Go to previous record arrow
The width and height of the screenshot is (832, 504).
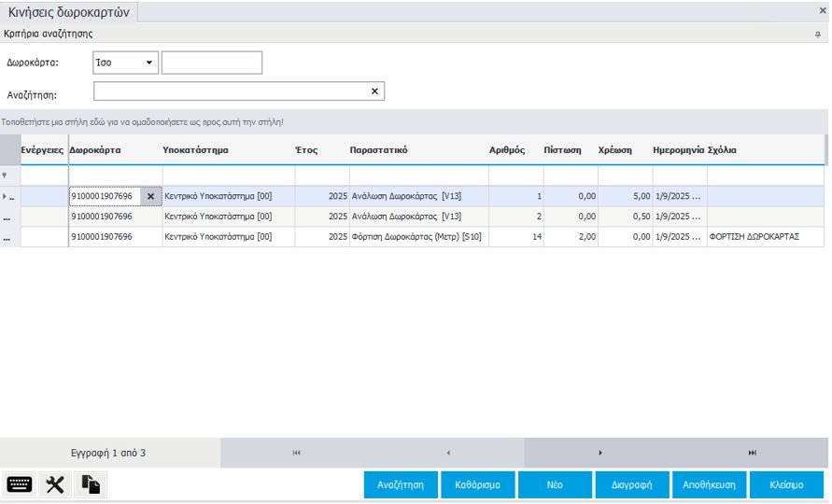tap(448, 453)
